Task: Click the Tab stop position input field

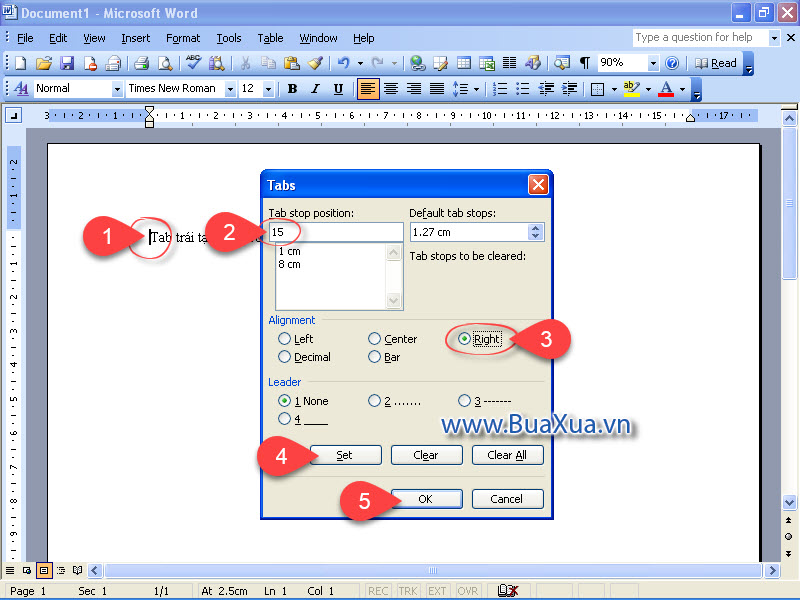Action: click(x=336, y=232)
